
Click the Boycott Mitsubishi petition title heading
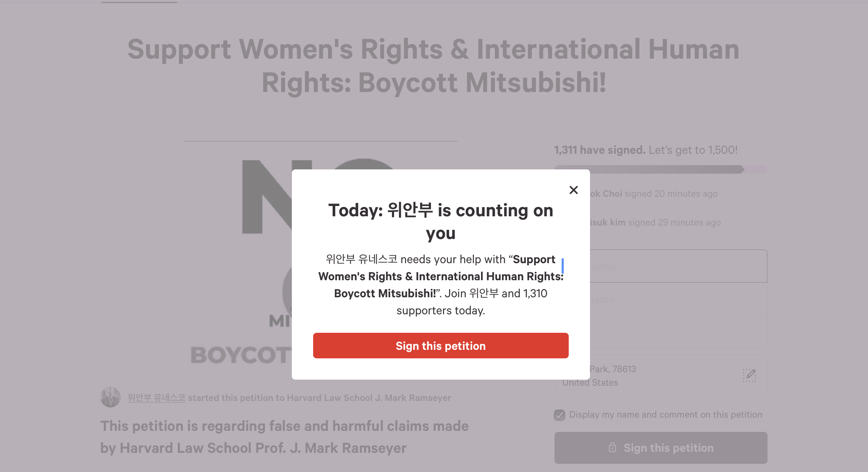click(x=433, y=66)
